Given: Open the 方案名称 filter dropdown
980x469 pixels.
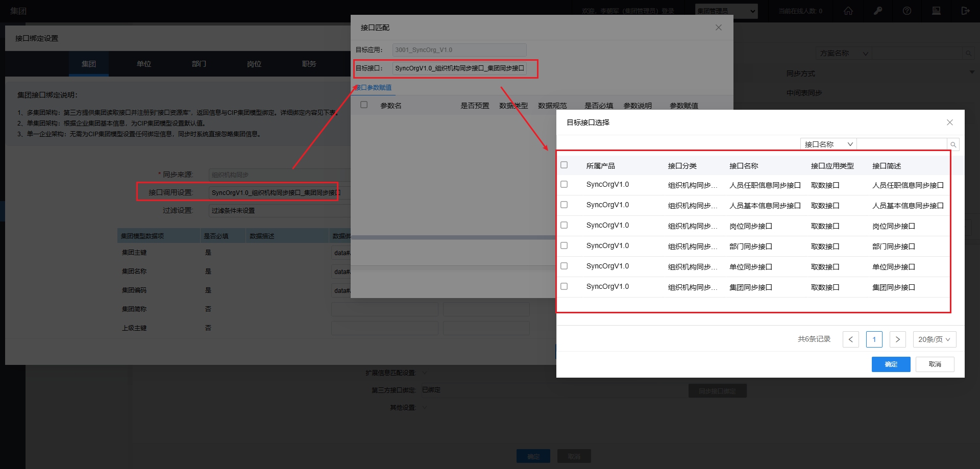Looking at the screenshot, I should pyautogui.click(x=844, y=53).
